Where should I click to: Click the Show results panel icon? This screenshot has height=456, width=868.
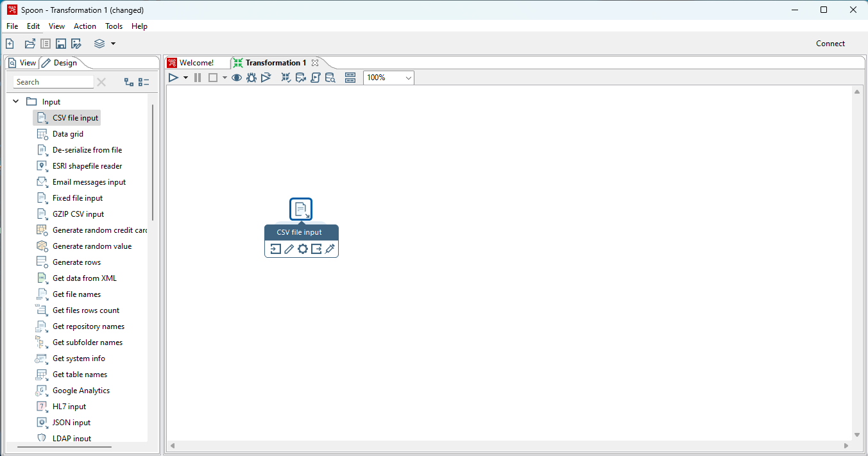(350, 78)
